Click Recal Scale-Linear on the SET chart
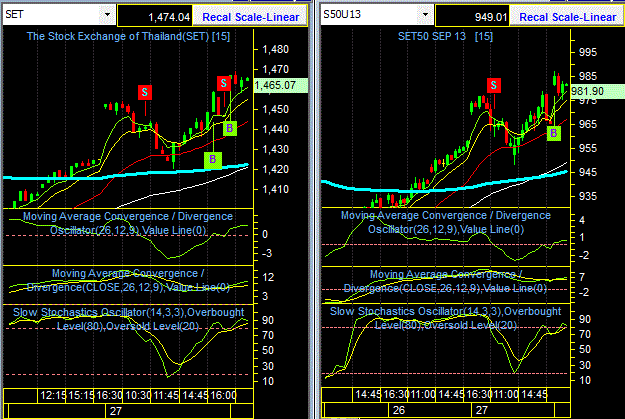 pos(250,17)
